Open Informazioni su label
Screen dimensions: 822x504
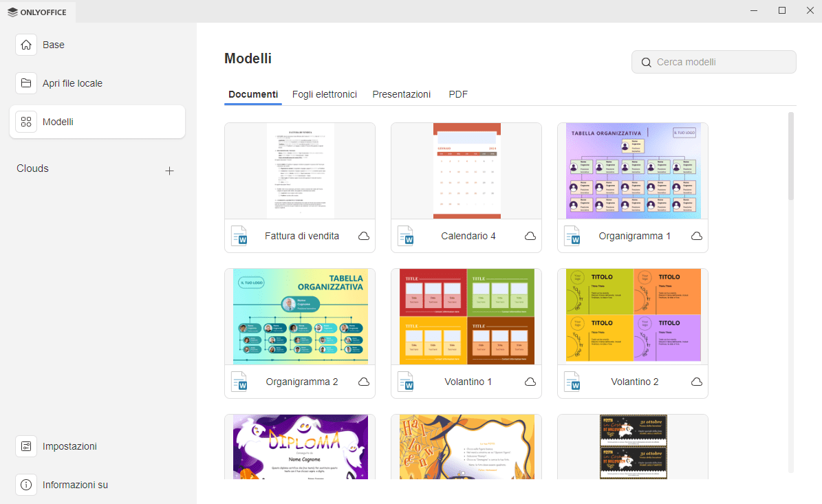[x=75, y=485]
